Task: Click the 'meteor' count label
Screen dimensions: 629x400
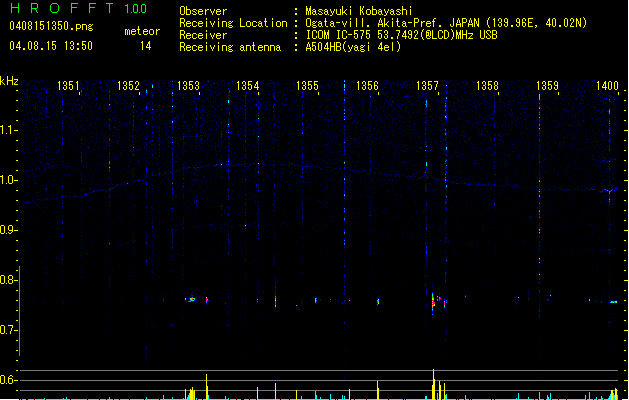Action: pos(142,31)
